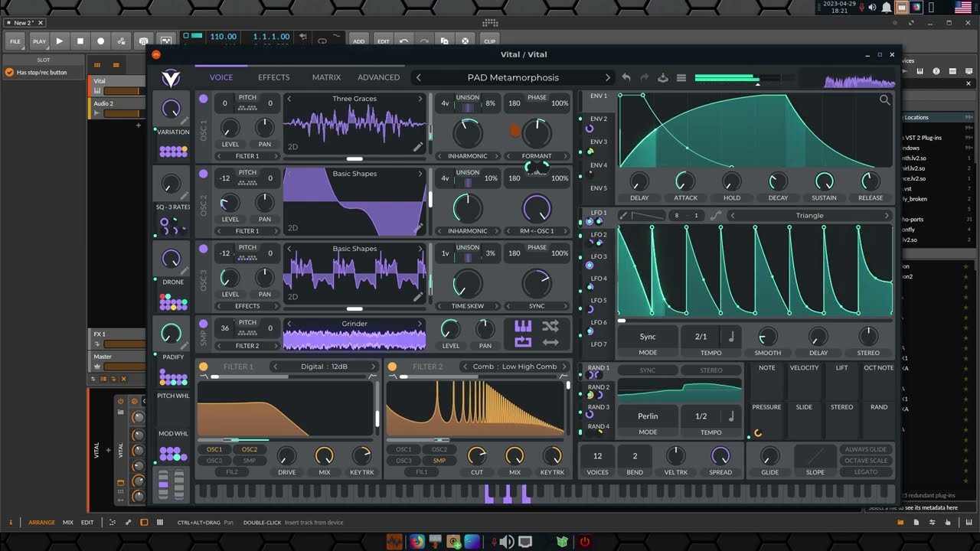
Task: Click the LFO 1 tempo note icon
Action: pyautogui.click(x=730, y=337)
